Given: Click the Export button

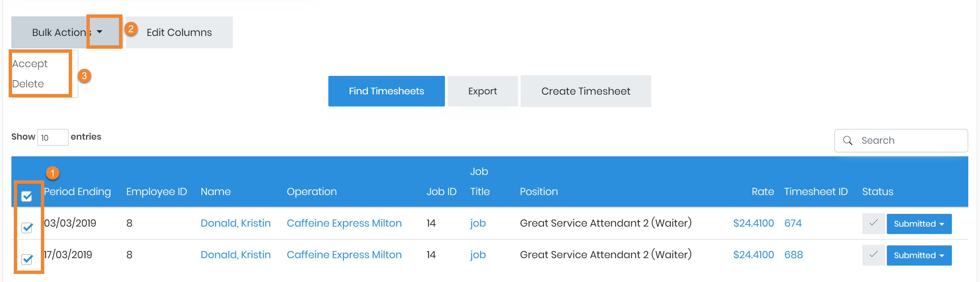Looking at the screenshot, I should click(482, 91).
